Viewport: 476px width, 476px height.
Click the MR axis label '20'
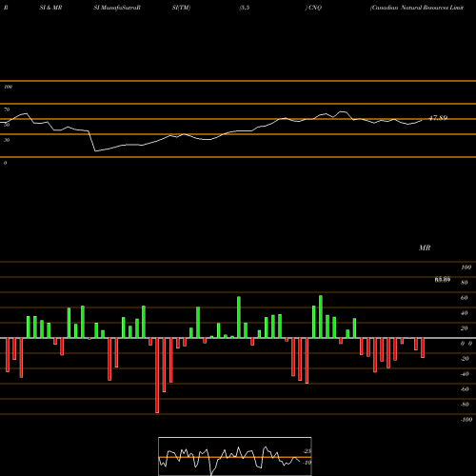465,328
